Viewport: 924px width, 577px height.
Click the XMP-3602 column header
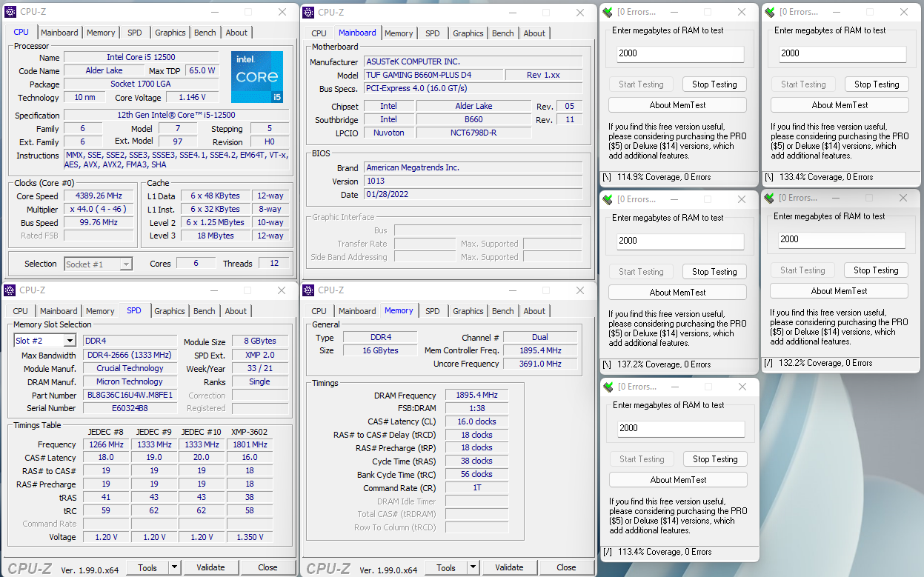250,432
